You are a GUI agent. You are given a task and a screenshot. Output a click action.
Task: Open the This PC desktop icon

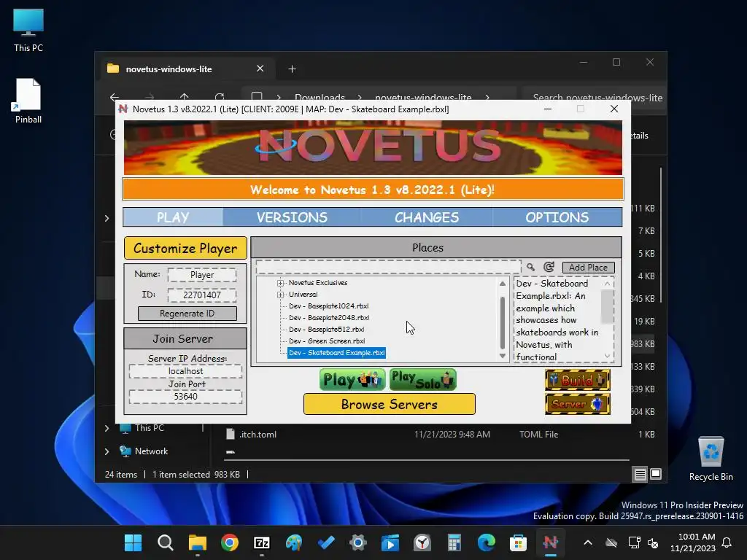(28, 30)
